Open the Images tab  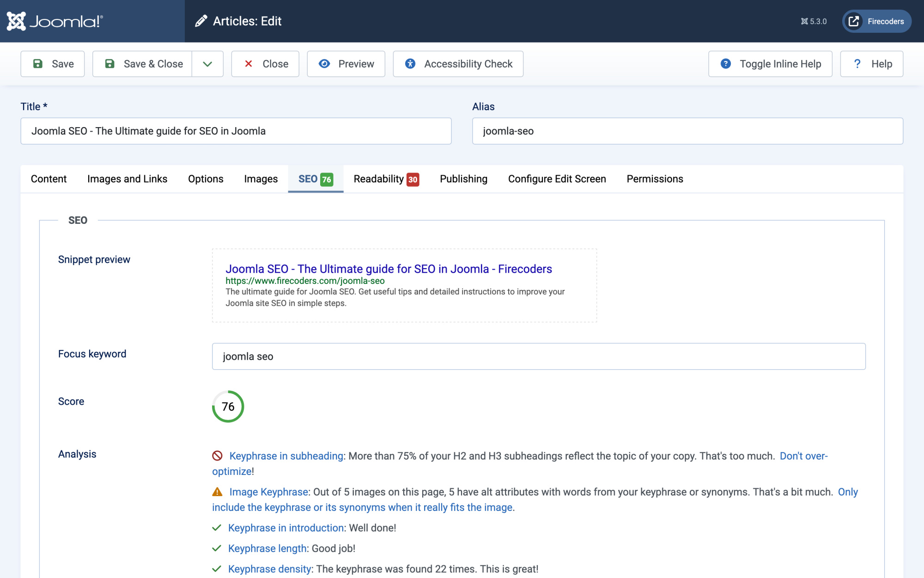coord(261,179)
